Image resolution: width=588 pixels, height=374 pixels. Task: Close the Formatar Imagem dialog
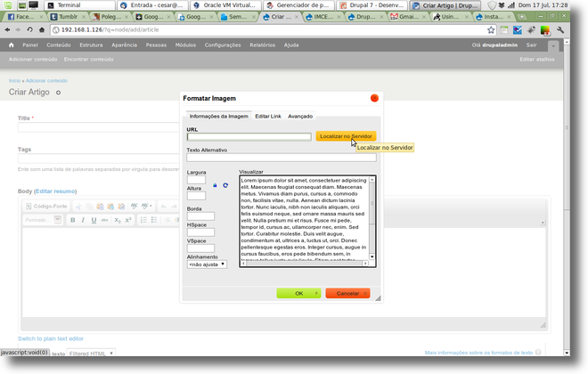pyautogui.click(x=375, y=98)
